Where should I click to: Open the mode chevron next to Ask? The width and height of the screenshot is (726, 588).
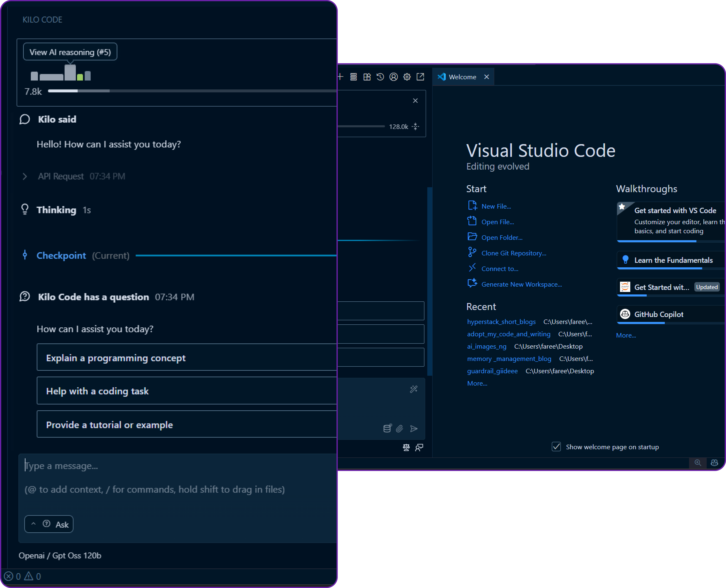[x=33, y=524]
